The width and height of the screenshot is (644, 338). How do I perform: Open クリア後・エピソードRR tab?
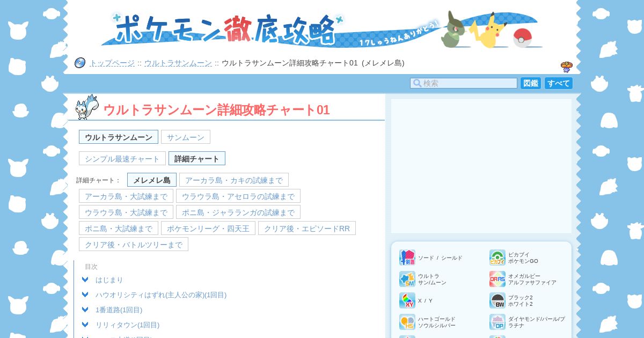pyautogui.click(x=307, y=228)
